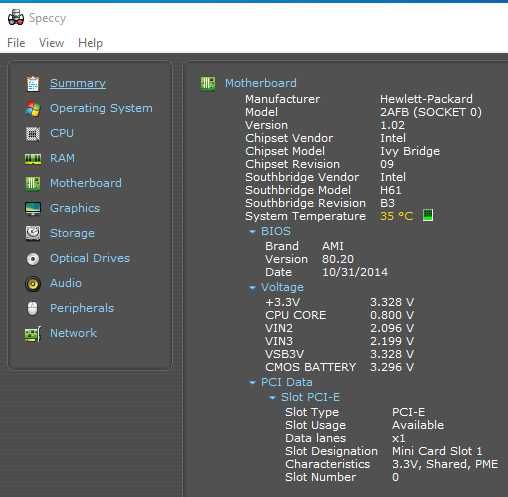508x497 pixels.
Task: Collapse the Slot PCI-E subsection arrow
Action: (272, 397)
